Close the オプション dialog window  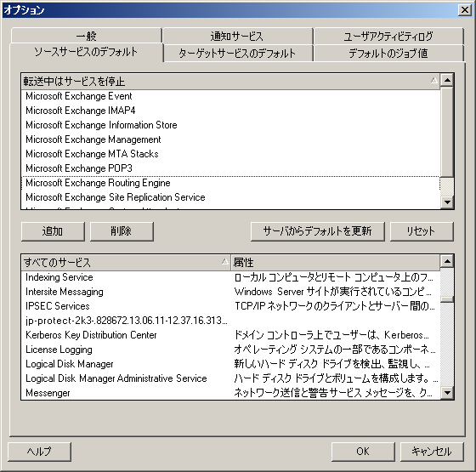(465, 10)
